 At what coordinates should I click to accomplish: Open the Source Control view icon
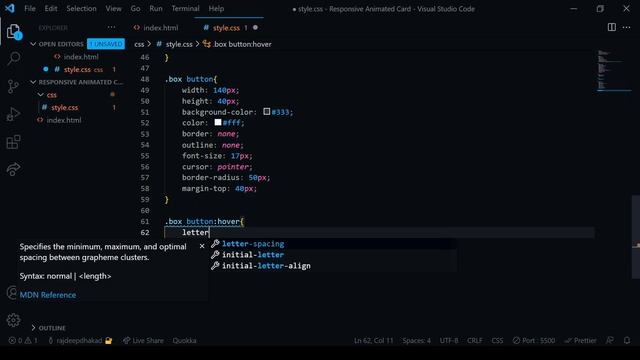(x=13, y=86)
